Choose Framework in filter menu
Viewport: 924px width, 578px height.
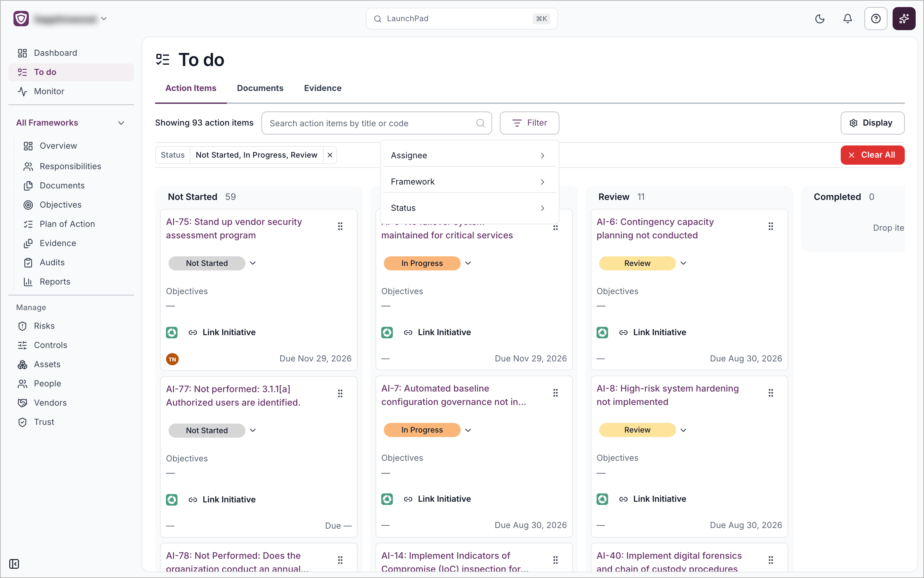[469, 182]
